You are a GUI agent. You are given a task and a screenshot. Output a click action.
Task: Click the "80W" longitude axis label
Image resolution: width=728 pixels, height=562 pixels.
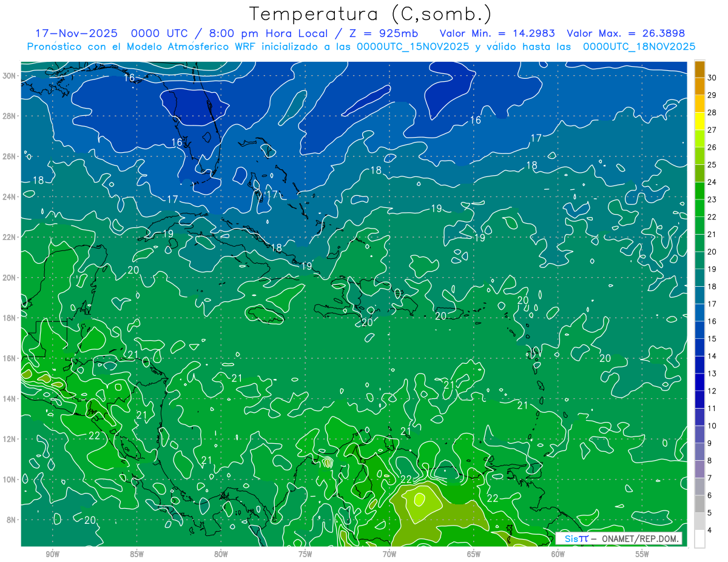(x=221, y=554)
